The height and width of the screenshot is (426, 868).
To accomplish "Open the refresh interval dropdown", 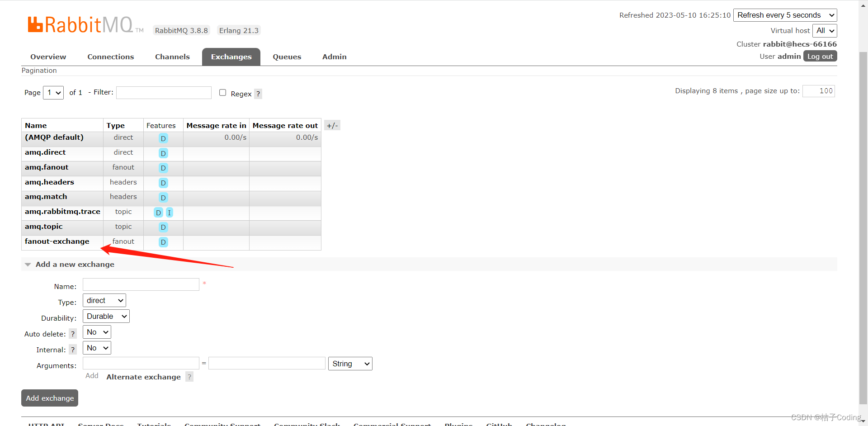I will [x=785, y=15].
